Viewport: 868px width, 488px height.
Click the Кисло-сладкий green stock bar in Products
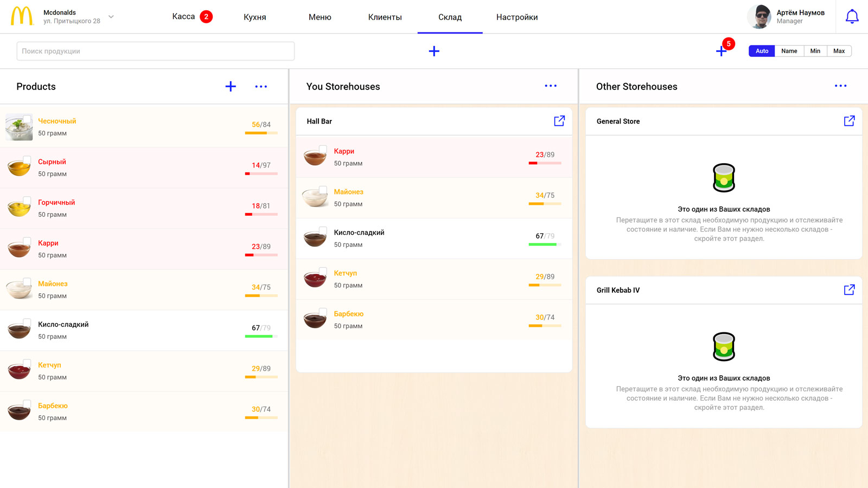259,336
